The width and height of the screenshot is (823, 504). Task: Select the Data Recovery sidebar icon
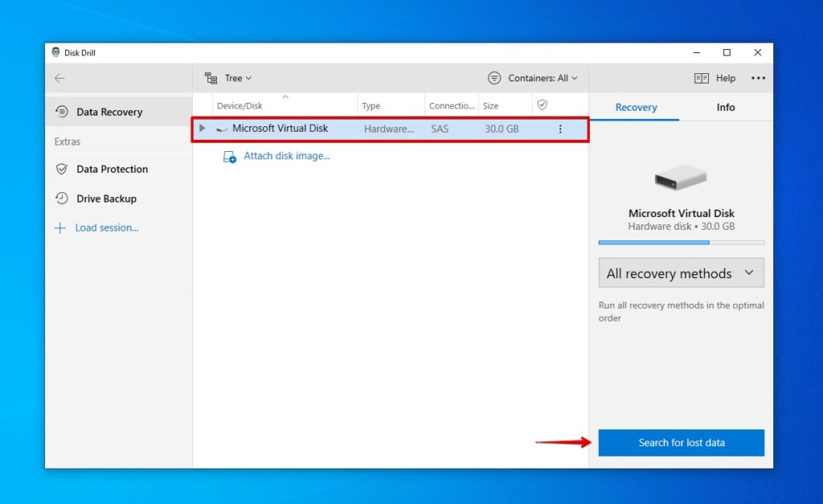tap(62, 113)
